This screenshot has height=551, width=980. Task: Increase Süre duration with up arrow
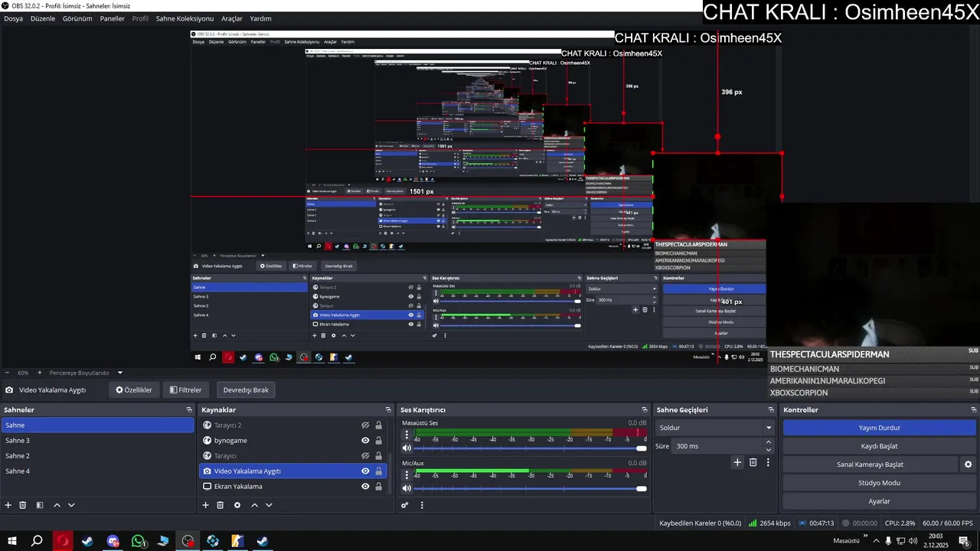(x=769, y=443)
